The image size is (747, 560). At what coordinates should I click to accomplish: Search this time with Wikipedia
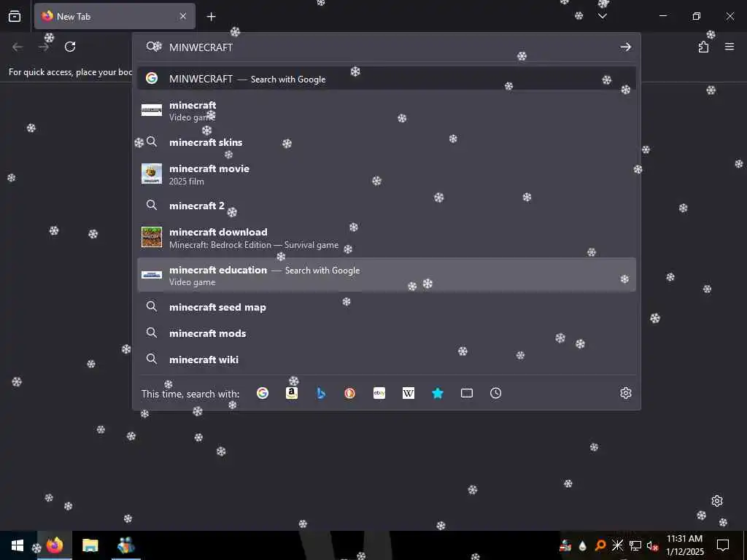pos(409,393)
